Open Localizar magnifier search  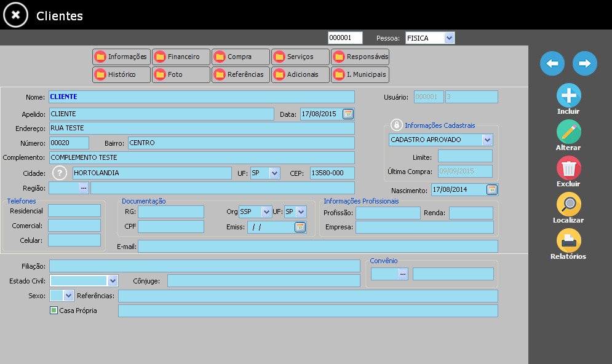569,204
